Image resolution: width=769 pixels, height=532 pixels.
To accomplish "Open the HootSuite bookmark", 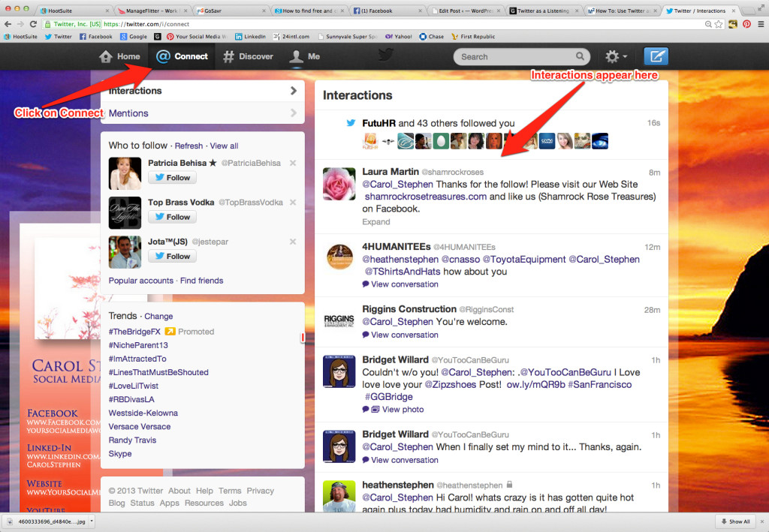I will 20,37.
